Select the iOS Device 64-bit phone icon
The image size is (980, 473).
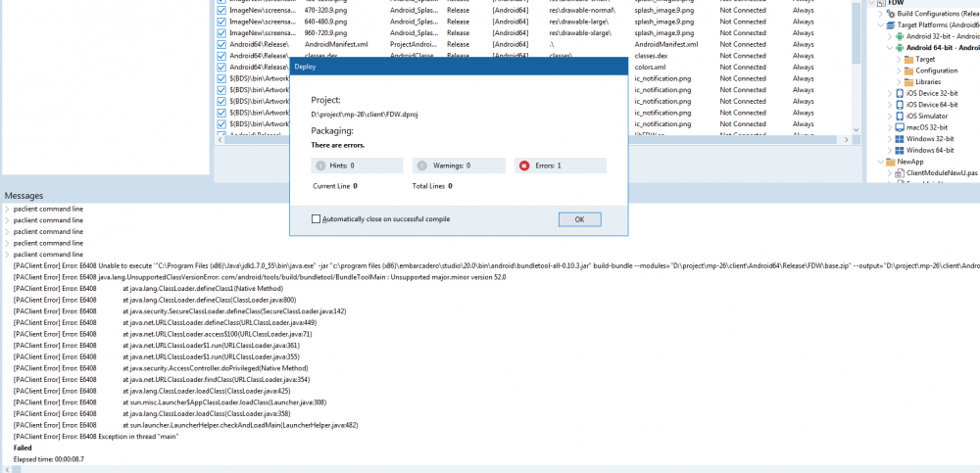(x=900, y=105)
